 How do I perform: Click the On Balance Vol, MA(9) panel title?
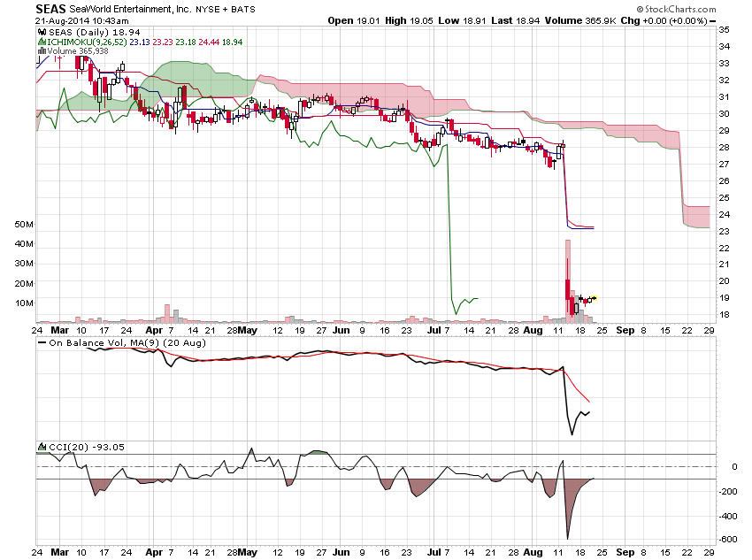[x=127, y=342]
